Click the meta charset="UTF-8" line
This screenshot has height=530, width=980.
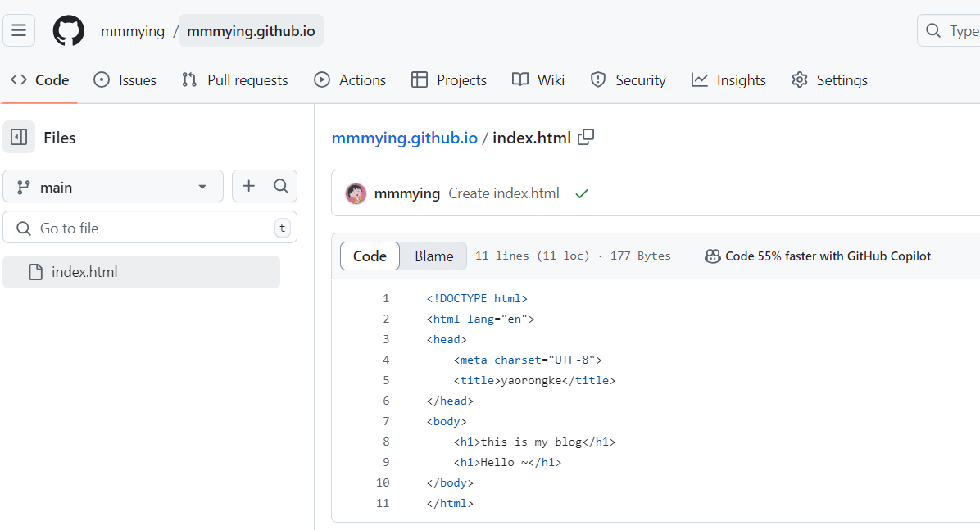click(528, 360)
